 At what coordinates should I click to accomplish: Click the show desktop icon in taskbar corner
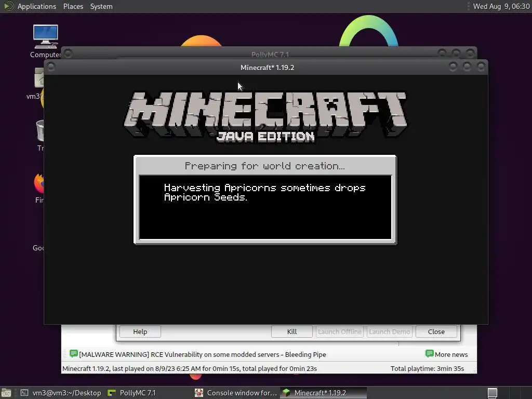click(x=6, y=393)
